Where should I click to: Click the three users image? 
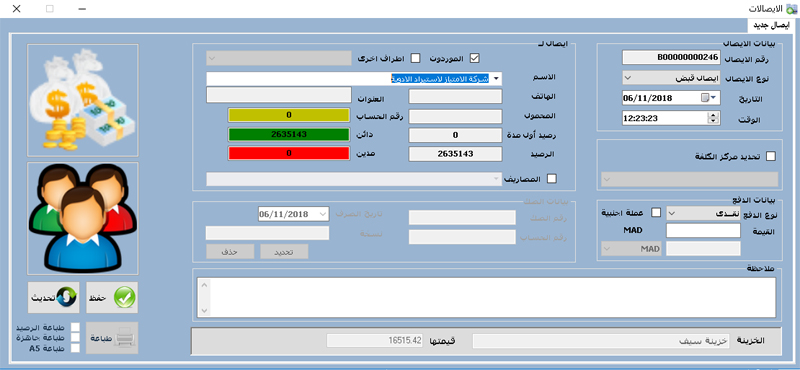(x=83, y=219)
